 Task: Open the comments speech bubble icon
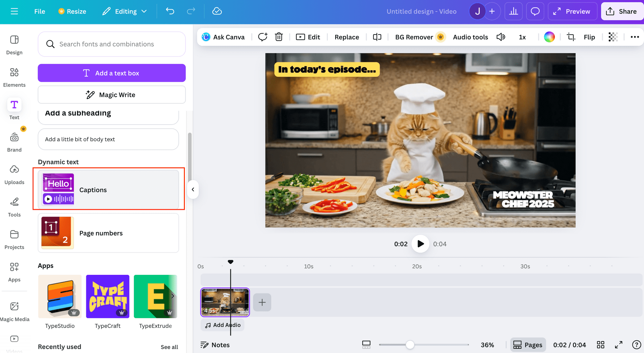(535, 11)
